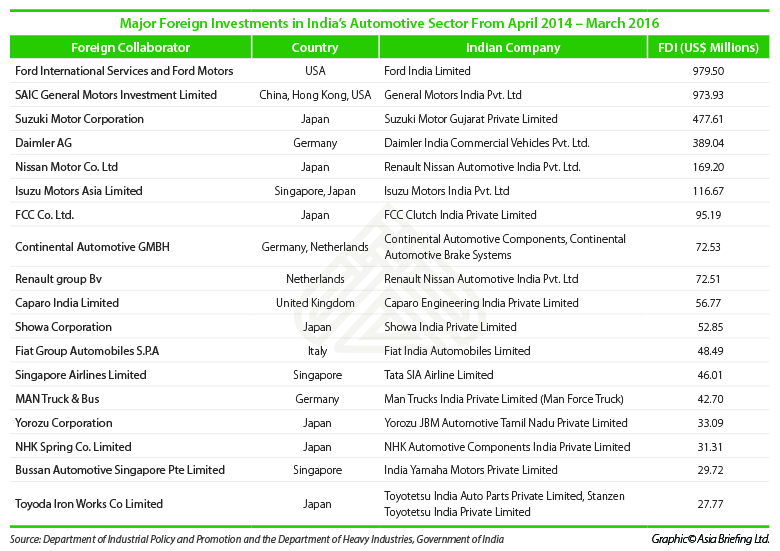Click the FCC Co. Ltd. cell
This screenshot has width=780, height=551.
[x=44, y=215]
